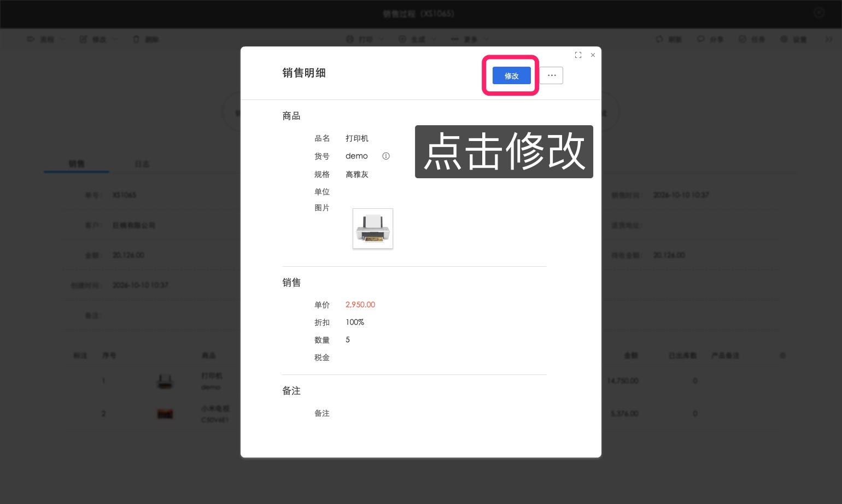Open the three-dot more options button
This screenshot has height=504, width=842.
click(x=552, y=75)
